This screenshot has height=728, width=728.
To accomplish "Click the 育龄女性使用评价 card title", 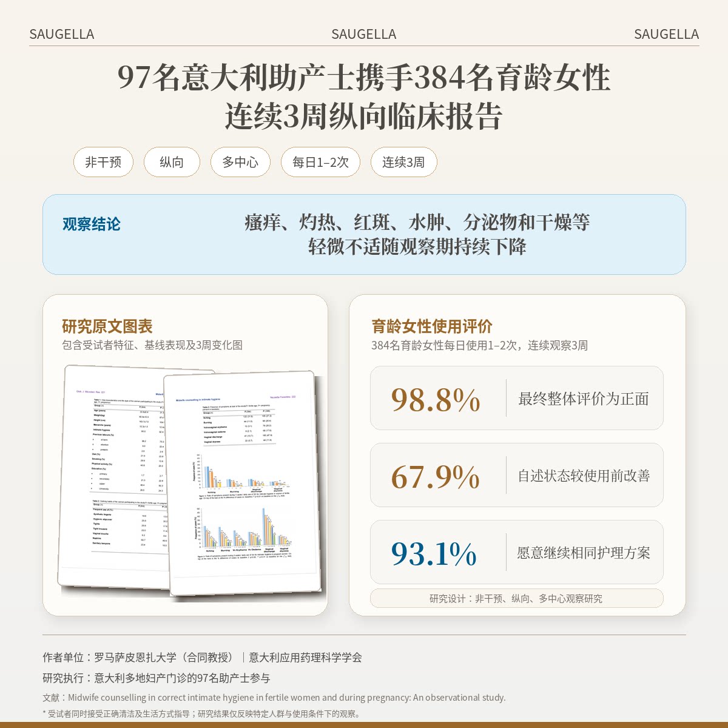I will 432,326.
